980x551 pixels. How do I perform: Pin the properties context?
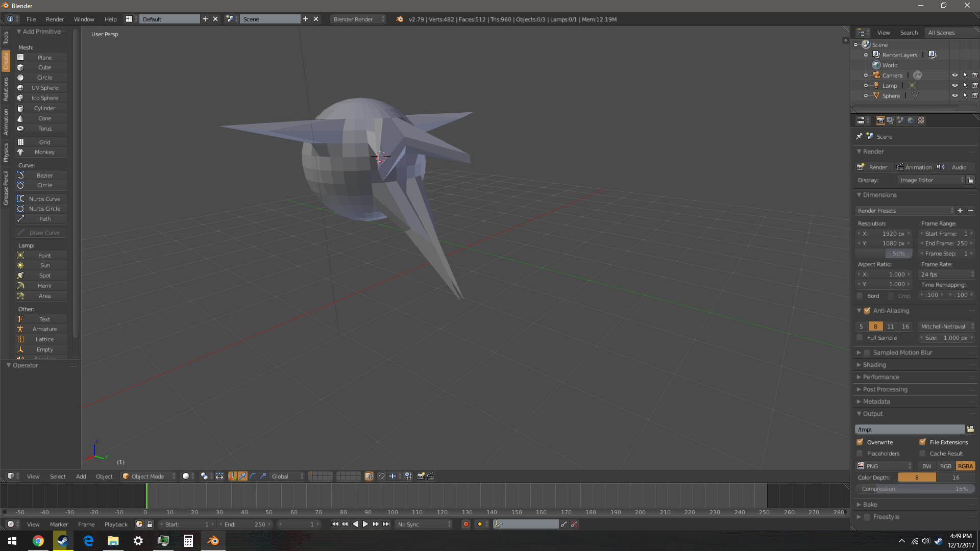[x=859, y=136]
